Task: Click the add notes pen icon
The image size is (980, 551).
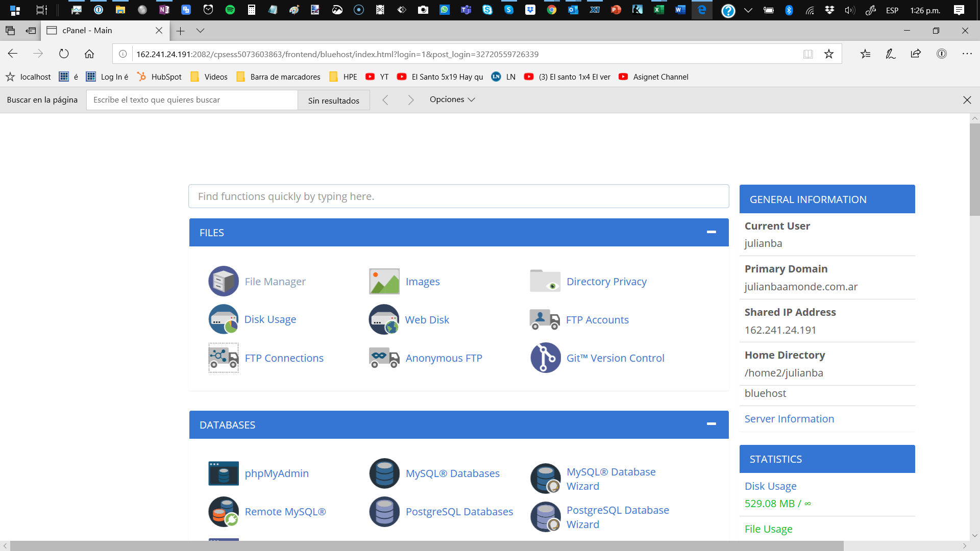Action: [891, 54]
